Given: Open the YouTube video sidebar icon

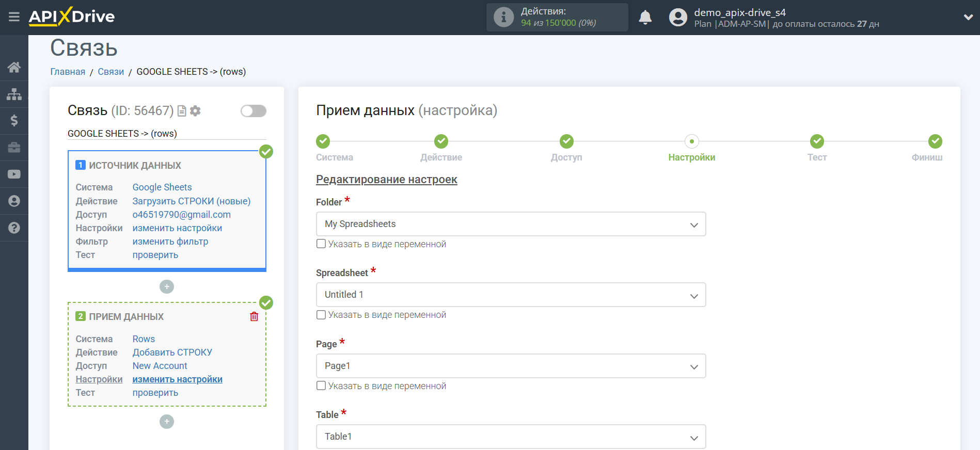Looking at the screenshot, I should coord(14,174).
